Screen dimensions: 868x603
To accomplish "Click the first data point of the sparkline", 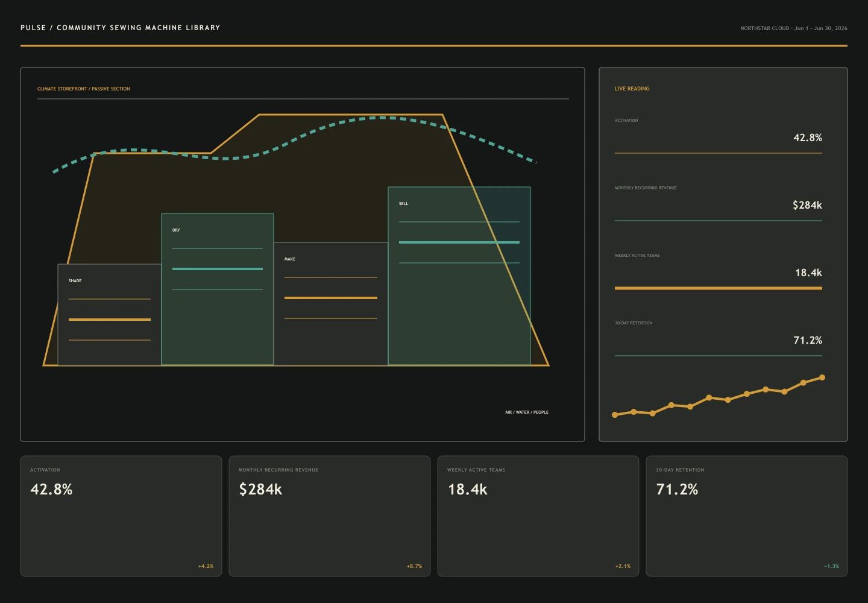I will coord(615,415).
